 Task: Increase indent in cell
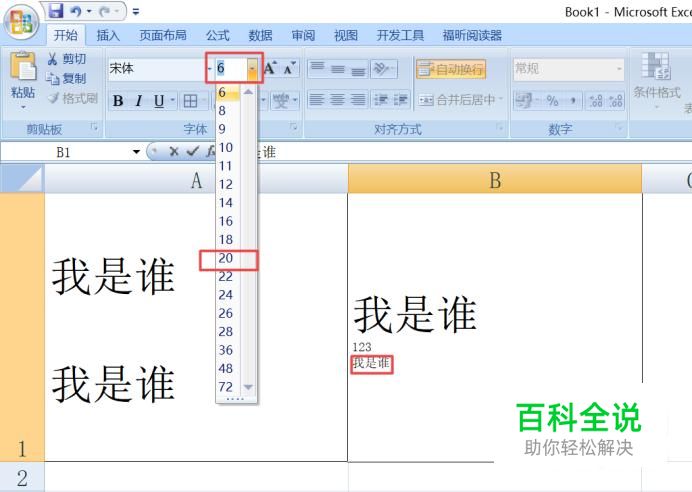point(401,100)
